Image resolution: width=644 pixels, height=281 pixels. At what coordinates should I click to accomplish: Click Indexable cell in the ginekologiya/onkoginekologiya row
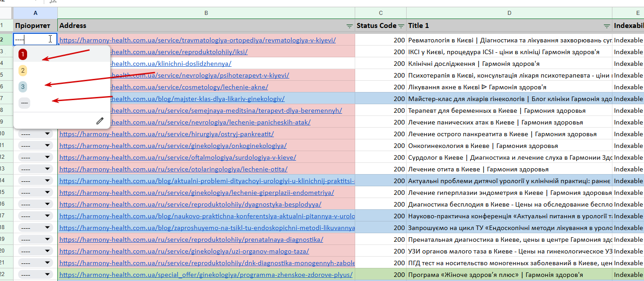pyautogui.click(x=628, y=146)
